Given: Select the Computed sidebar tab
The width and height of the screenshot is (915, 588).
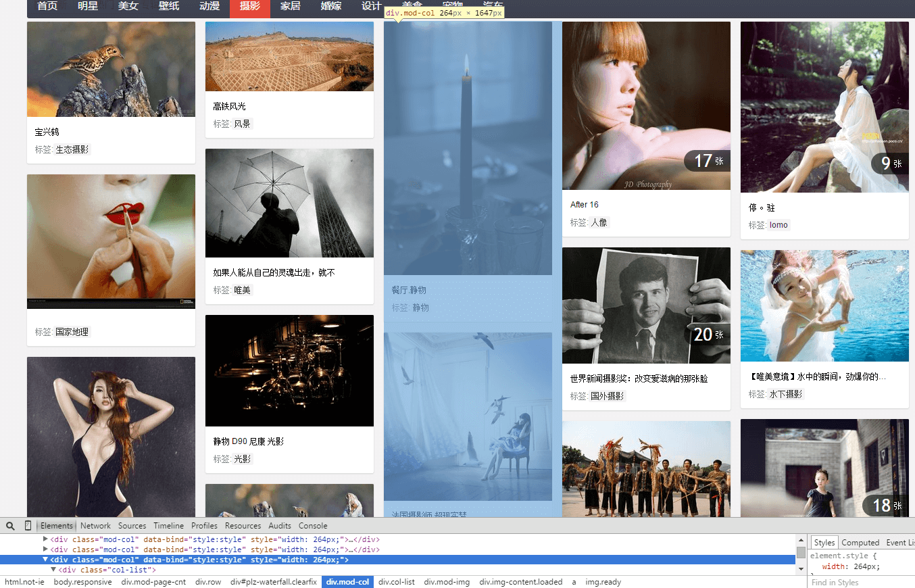Looking at the screenshot, I should pyautogui.click(x=860, y=543).
